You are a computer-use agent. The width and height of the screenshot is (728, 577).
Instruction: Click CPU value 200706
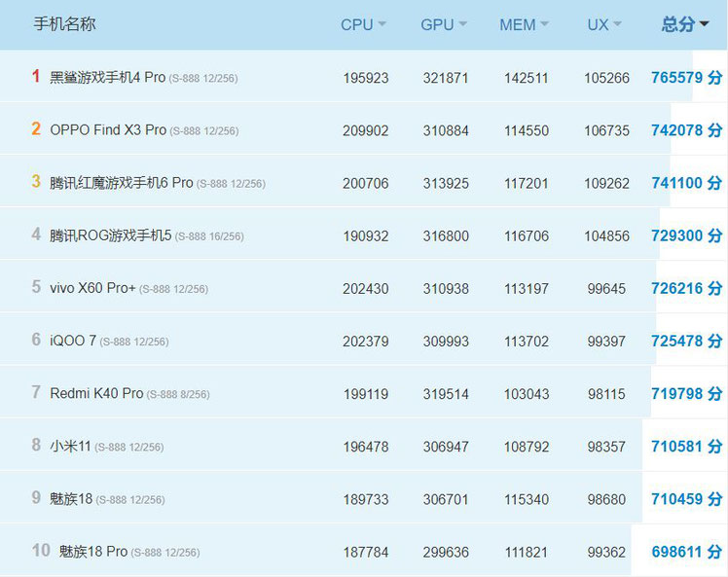[366, 183]
